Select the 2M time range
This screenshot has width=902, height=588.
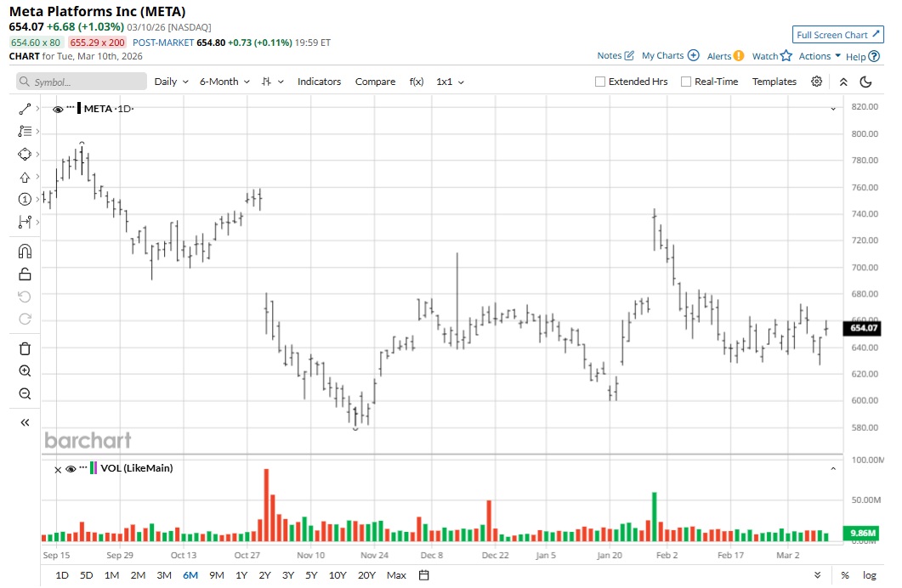[x=138, y=574]
